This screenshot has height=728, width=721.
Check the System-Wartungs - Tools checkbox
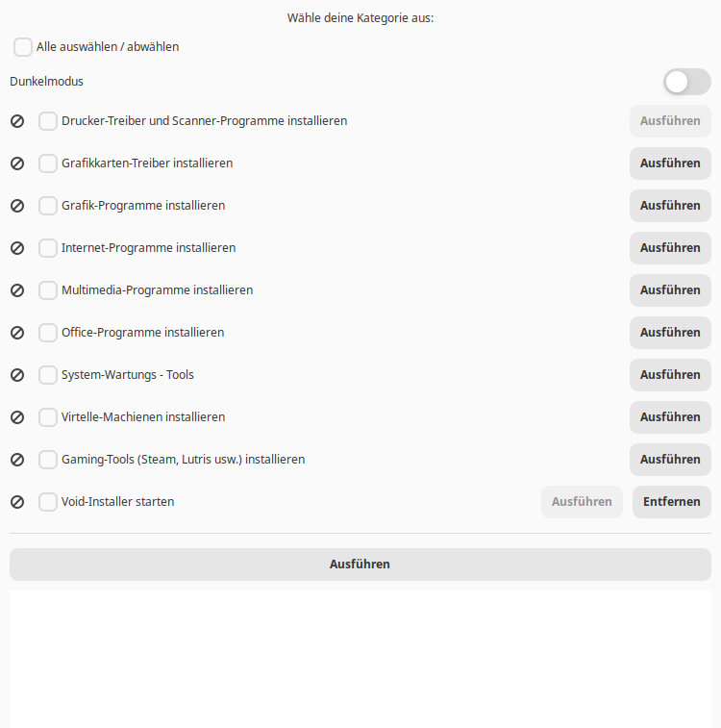click(x=48, y=375)
